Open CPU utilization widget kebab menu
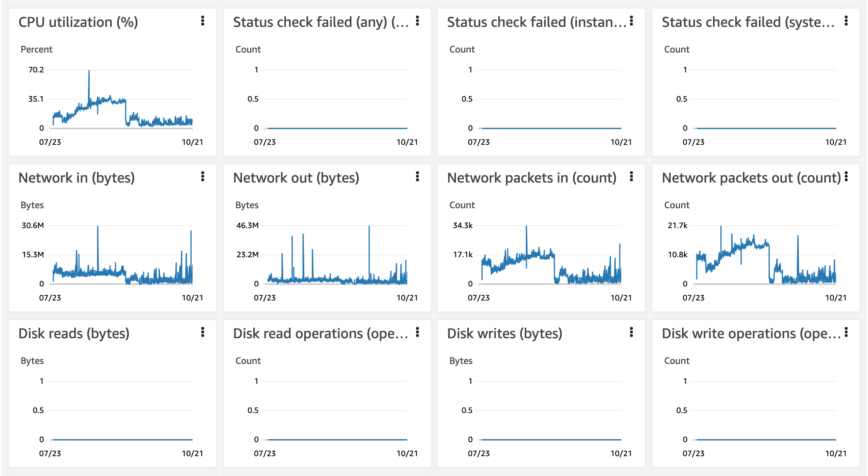Screen dimensions: 868x476 [x=203, y=21]
